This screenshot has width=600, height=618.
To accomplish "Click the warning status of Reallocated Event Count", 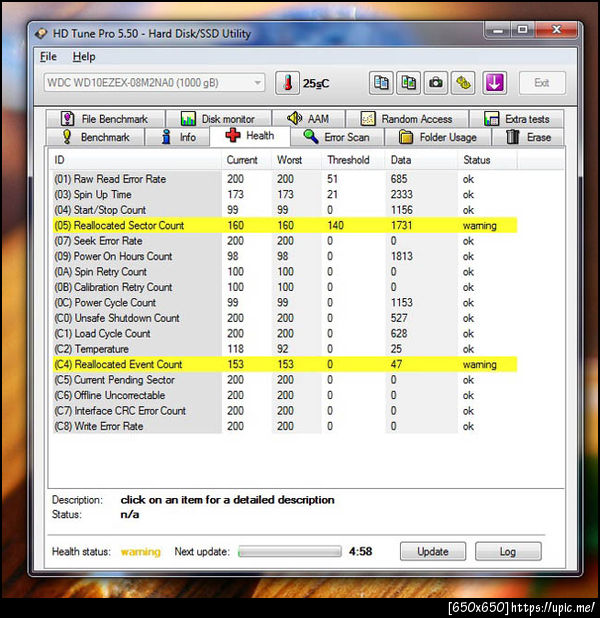I will [479, 365].
